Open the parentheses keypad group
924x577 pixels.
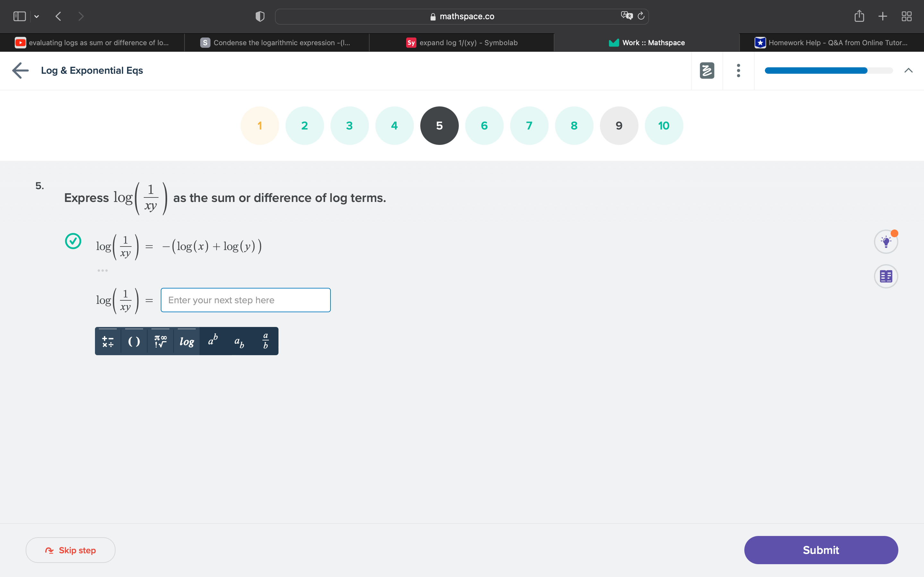click(134, 341)
